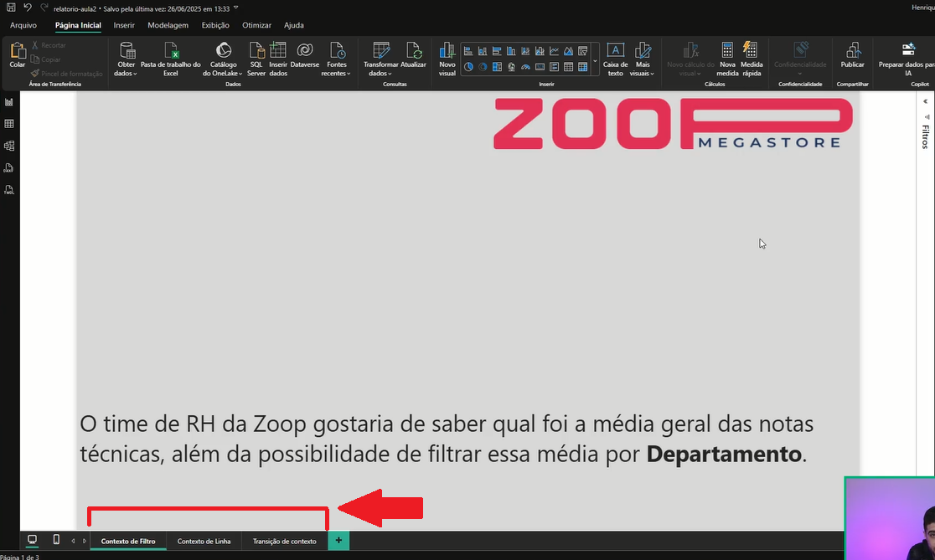
Task: Insert an area chart visual
Action: 568,51
